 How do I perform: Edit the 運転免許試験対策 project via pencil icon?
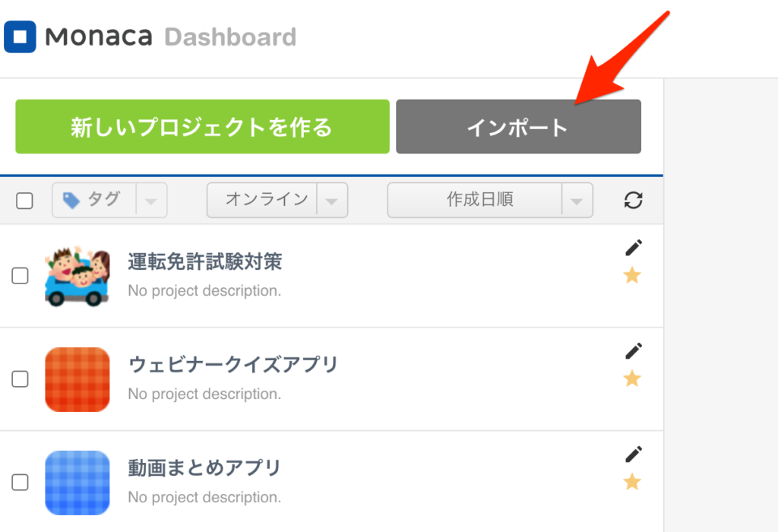(x=634, y=248)
